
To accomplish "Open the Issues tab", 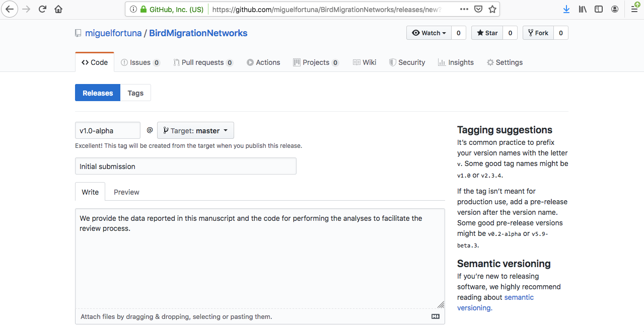I will coord(140,62).
